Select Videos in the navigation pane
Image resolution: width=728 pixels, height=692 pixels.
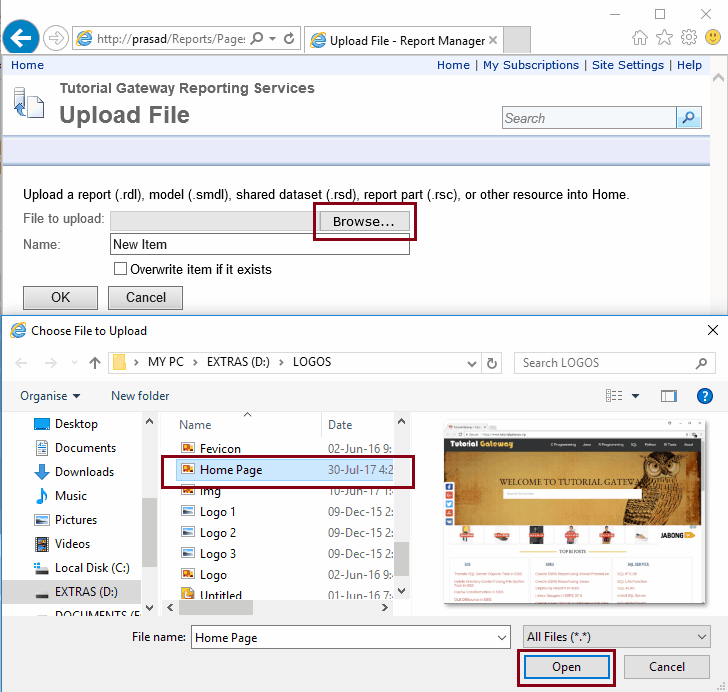72,544
